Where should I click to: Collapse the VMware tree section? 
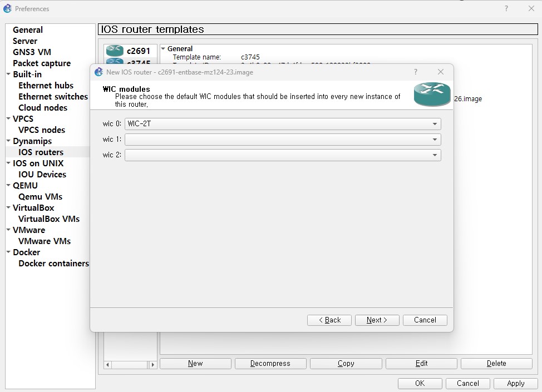(x=8, y=230)
